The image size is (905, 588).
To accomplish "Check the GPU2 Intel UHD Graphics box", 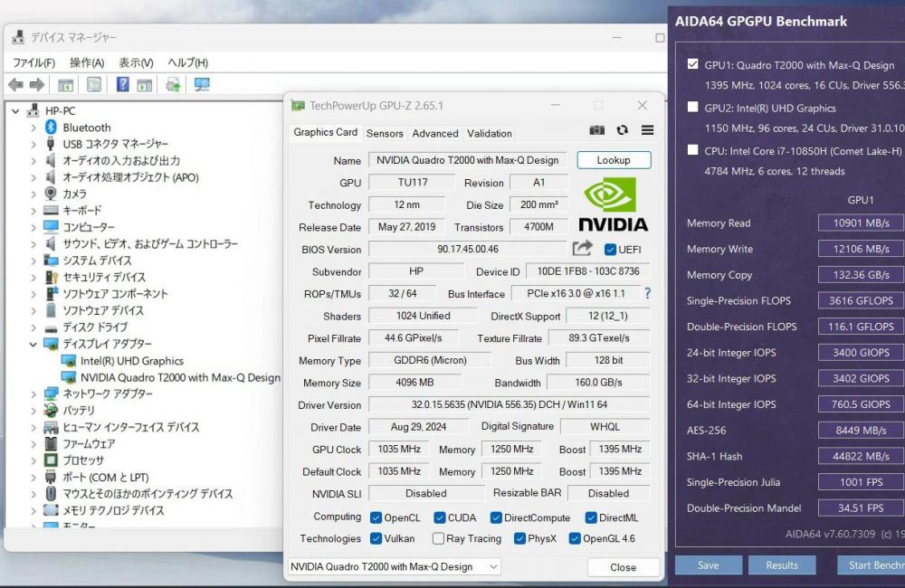I will (x=692, y=107).
